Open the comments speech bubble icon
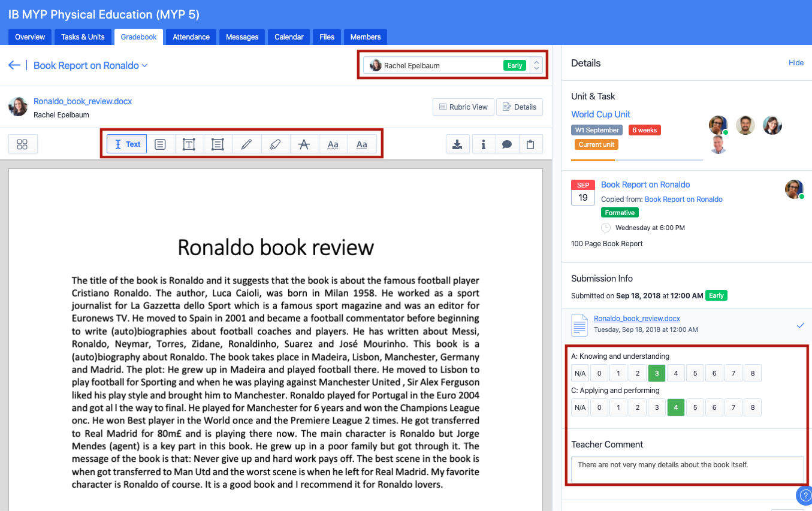 (x=506, y=144)
